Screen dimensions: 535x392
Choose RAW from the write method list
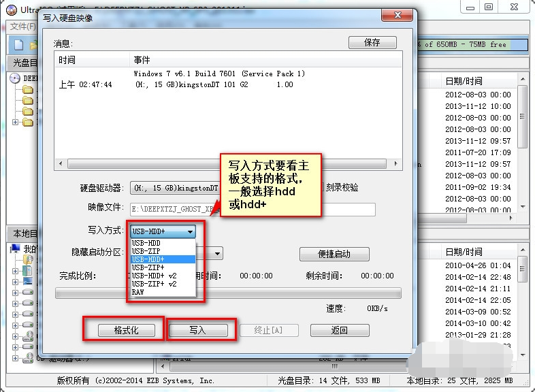(138, 292)
